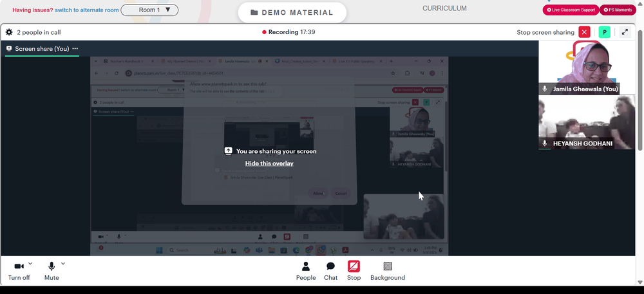Click the green P participant badge
This screenshot has height=294, width=644.
[x=605, y=32]
